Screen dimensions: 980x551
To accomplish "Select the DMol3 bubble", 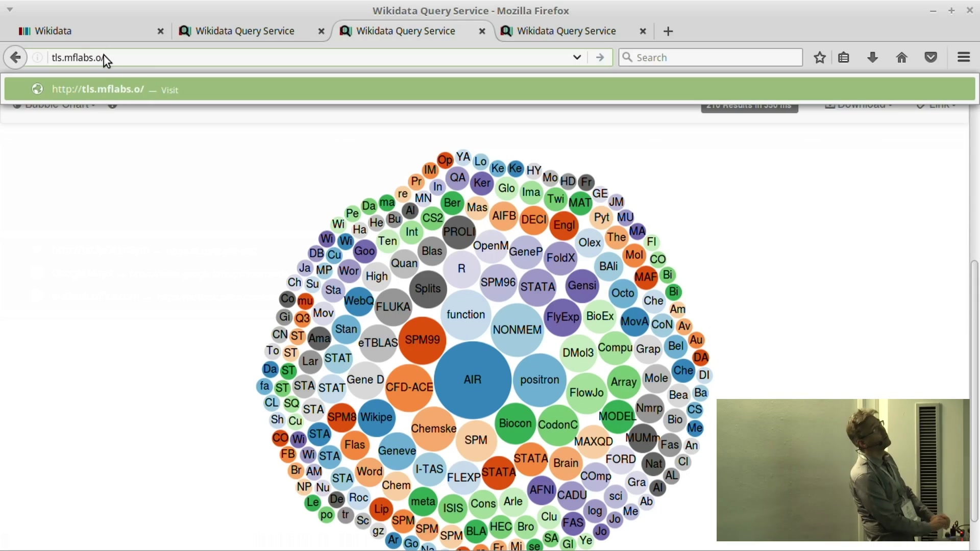I will pos(578,353).
